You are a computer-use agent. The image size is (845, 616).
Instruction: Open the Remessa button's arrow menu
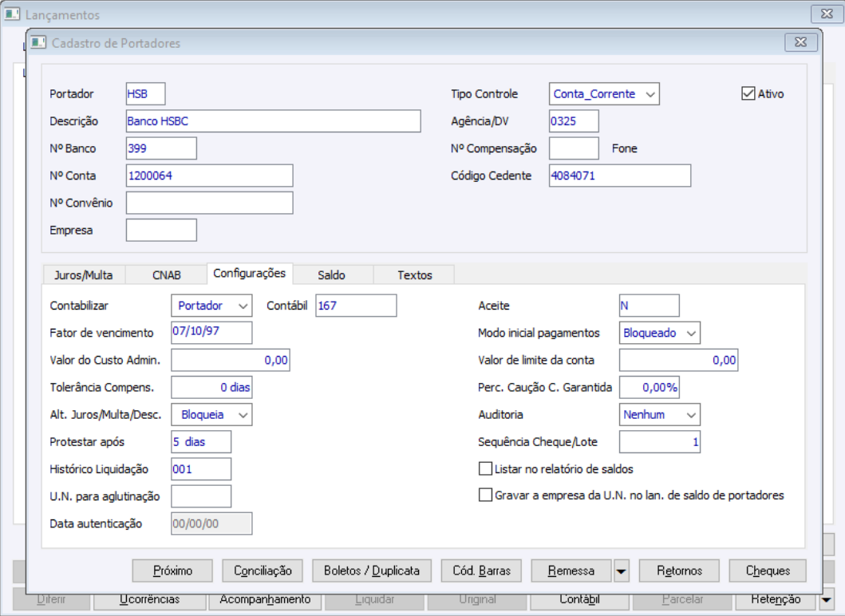622,571
